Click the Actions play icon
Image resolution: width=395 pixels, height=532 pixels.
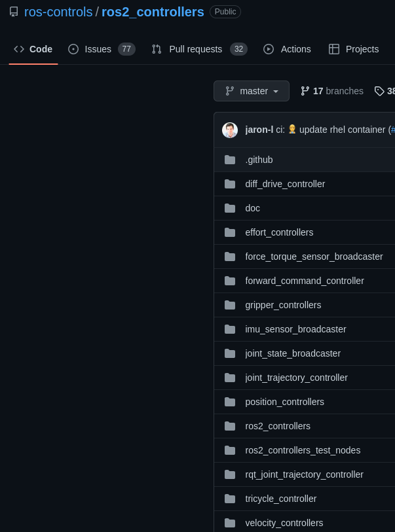coord(269,49)
